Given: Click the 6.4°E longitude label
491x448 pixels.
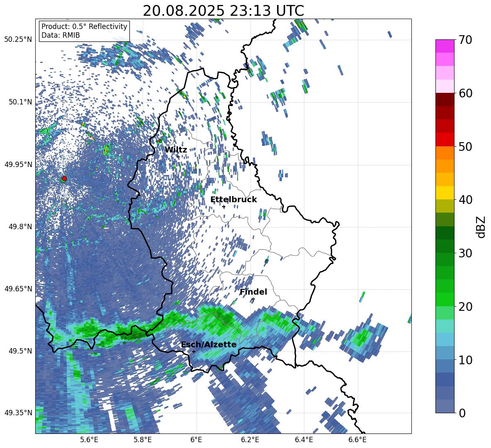Looking at the screenshot, I should pos(304,440).
